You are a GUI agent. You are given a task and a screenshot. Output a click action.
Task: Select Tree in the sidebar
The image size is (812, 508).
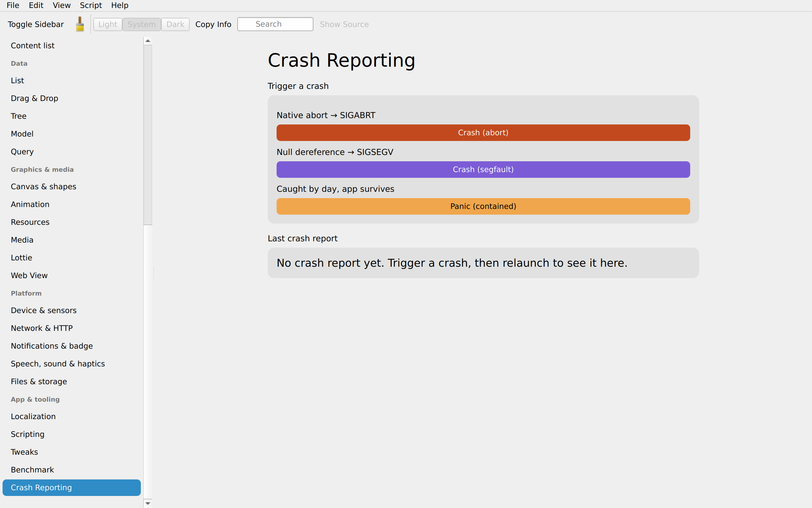71,116
